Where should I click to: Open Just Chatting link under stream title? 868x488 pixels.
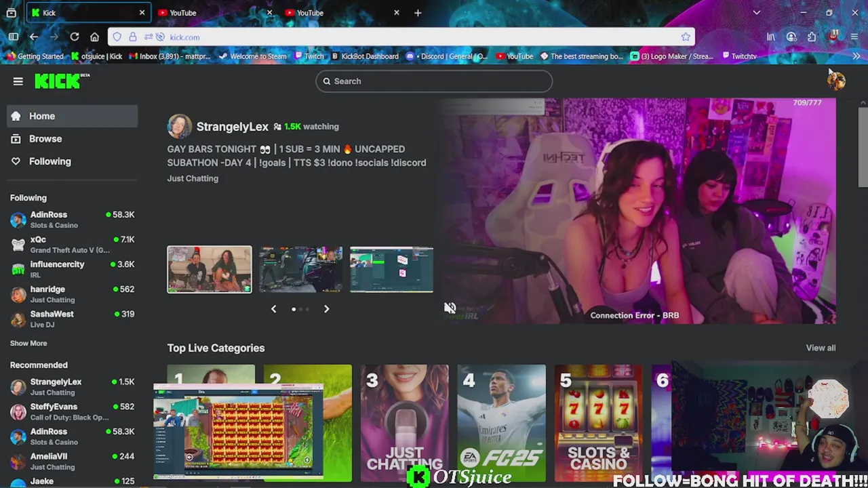tap(193, 178)
